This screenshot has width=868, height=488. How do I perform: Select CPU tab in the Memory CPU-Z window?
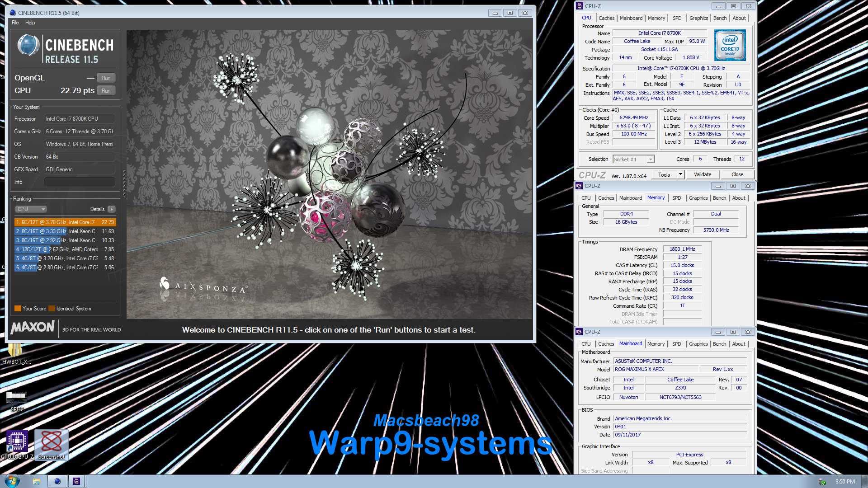586,198
